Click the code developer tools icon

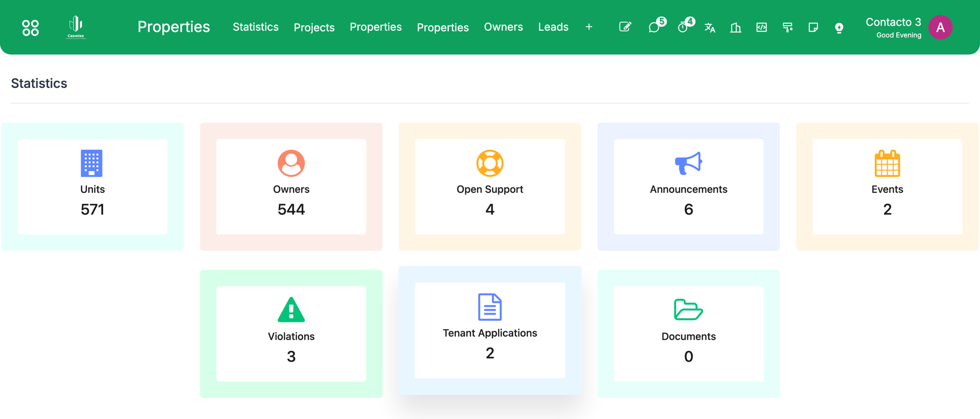click(762, 27)
